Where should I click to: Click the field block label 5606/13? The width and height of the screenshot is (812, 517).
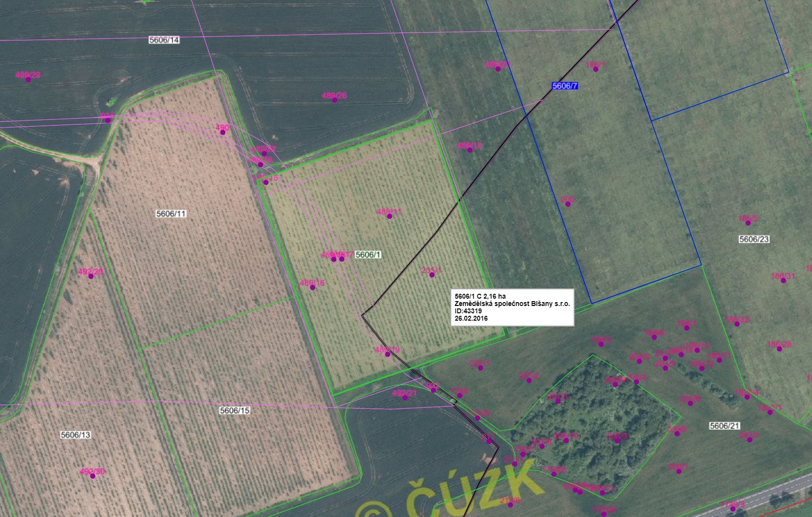[75, 435]
